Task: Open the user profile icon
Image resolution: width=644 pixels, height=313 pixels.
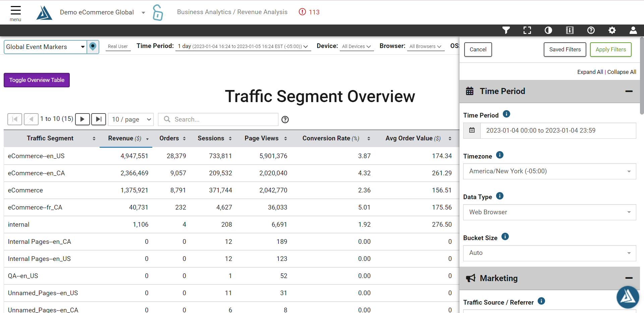Action: [633, 30]
